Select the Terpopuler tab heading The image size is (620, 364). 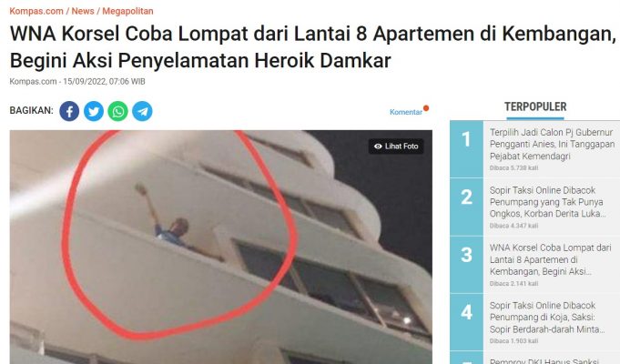pos(535,107)
